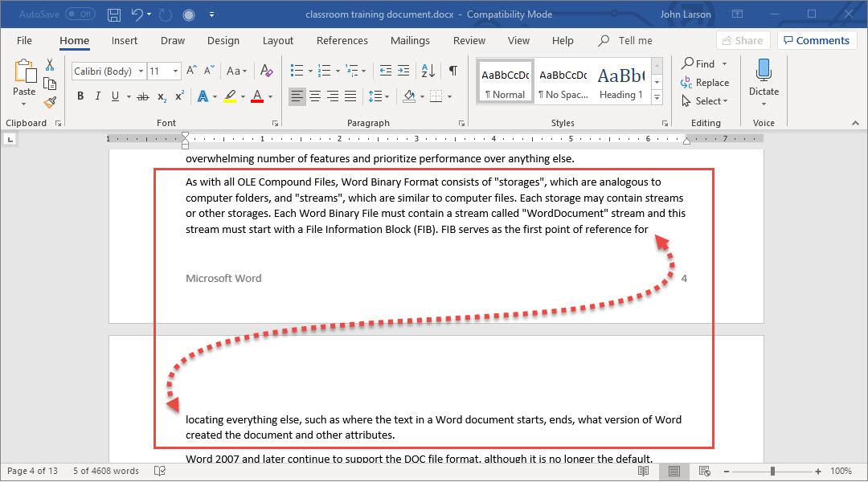Screen dimensions: 868x482
Task: Click the Save icon in title bar
Action: click(x=114, y=14)
